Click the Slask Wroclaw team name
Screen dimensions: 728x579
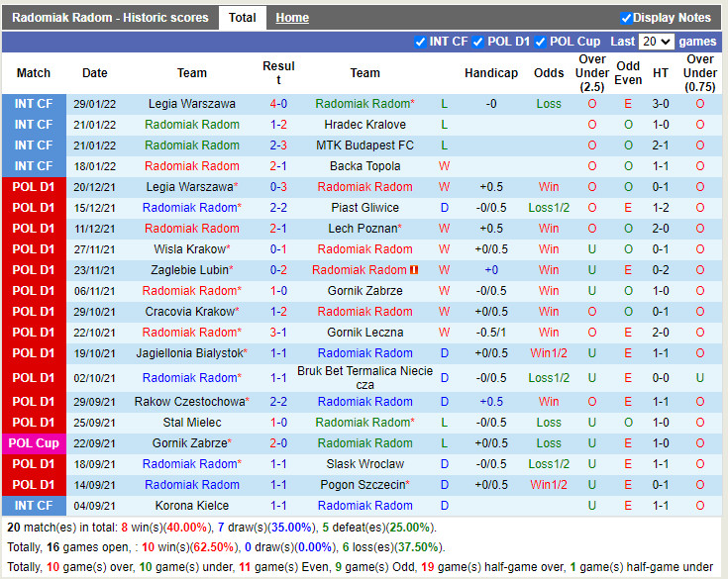[x=364, y=464]
